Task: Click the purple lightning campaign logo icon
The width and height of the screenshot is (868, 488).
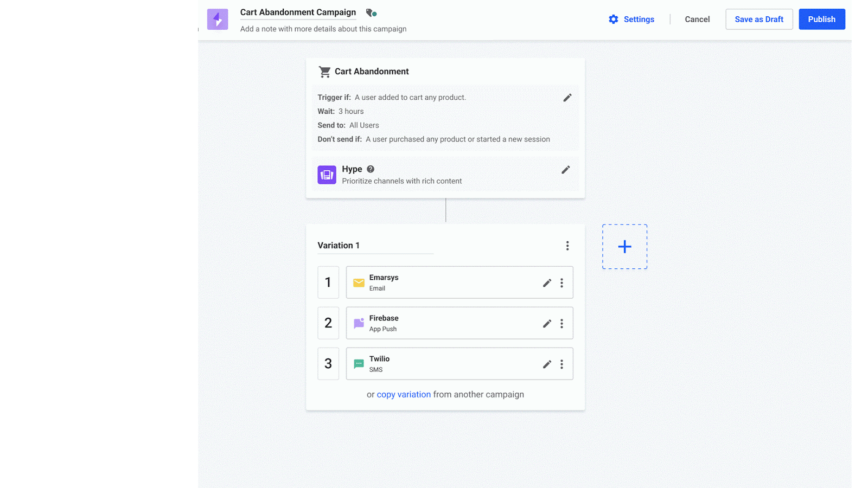Action: 218,20
